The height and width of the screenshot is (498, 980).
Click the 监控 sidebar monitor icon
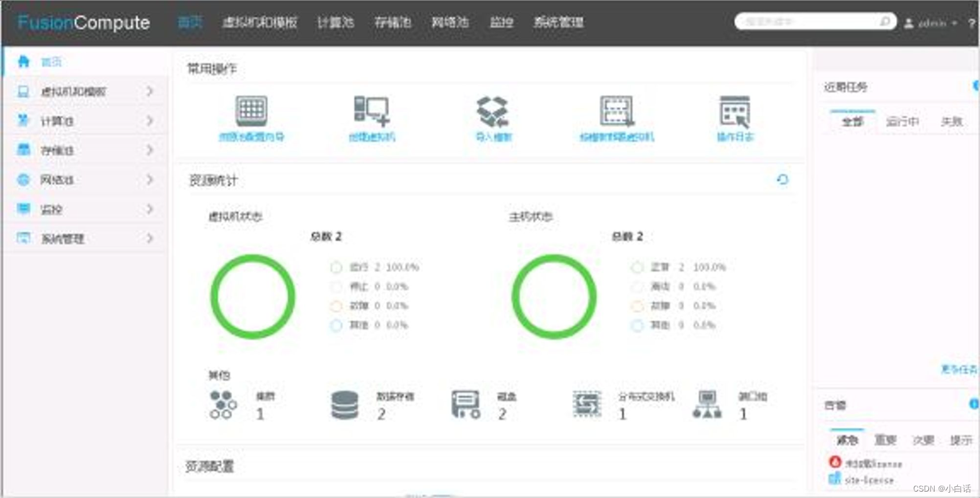coord(23,209)
